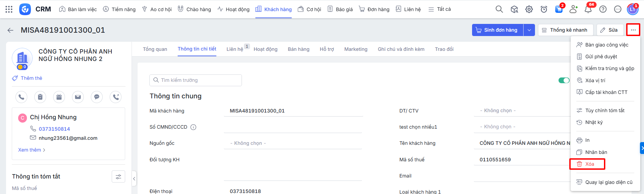Collapse the left sidebar panel arrow
Viewport: 644px width, 194px height.
[x=134, y=179]
